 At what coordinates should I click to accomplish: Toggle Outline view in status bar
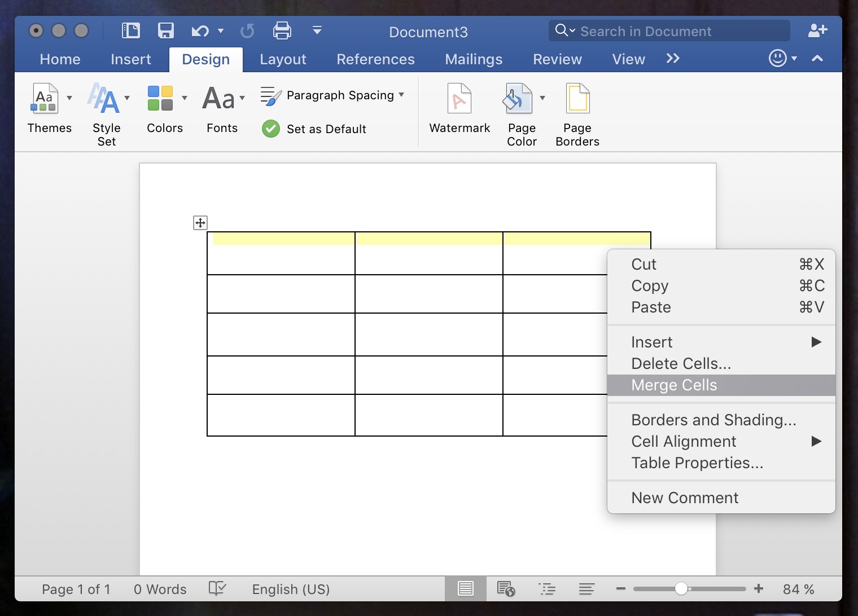click(547, 589)
